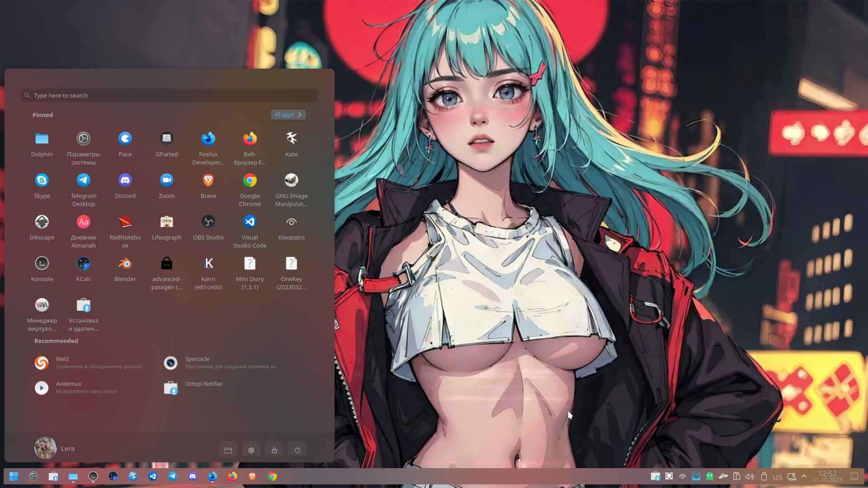Open Inkscape

(42, 222)
